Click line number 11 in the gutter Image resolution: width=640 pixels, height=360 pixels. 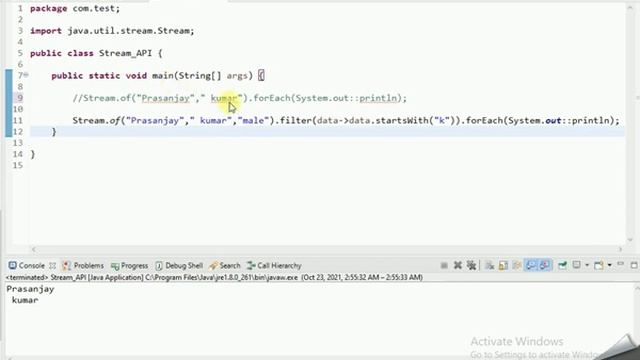18,120
